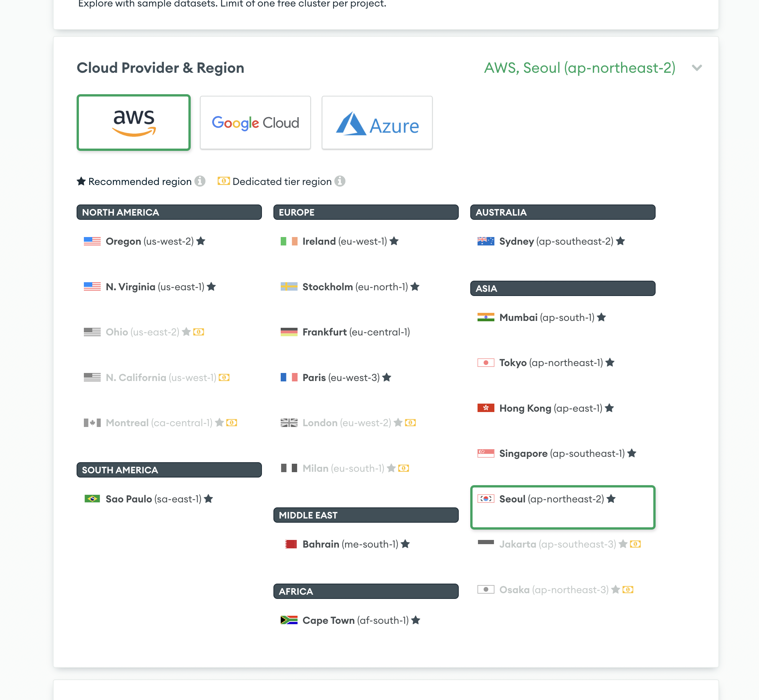Viewport: 759px width, 700px height.
Task: Click the South Korea flag icon for Seoul
Action: tap(486, 499)
